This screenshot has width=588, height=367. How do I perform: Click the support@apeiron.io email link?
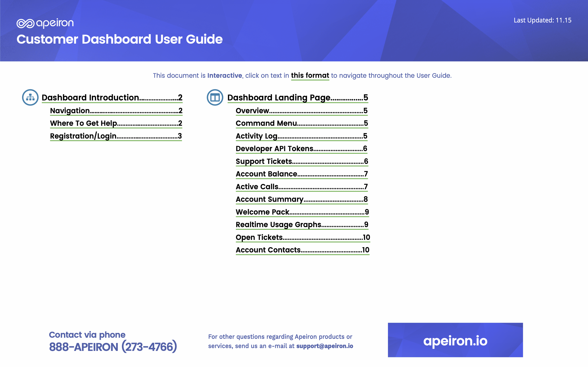[x=324, y=346]
